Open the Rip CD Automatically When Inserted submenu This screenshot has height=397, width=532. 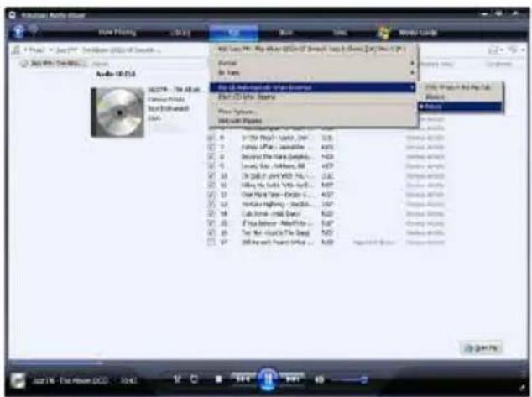pyautogui.click(x=312, y=87)
